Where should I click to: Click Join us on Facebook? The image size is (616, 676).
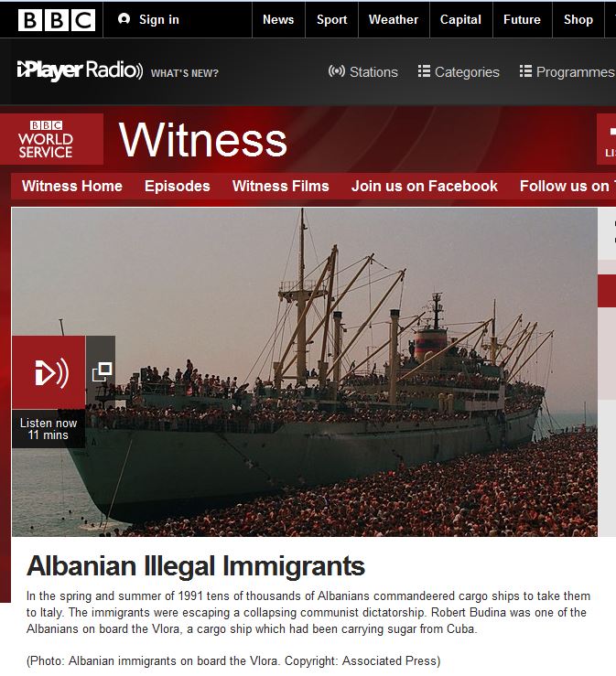[425, 187]
